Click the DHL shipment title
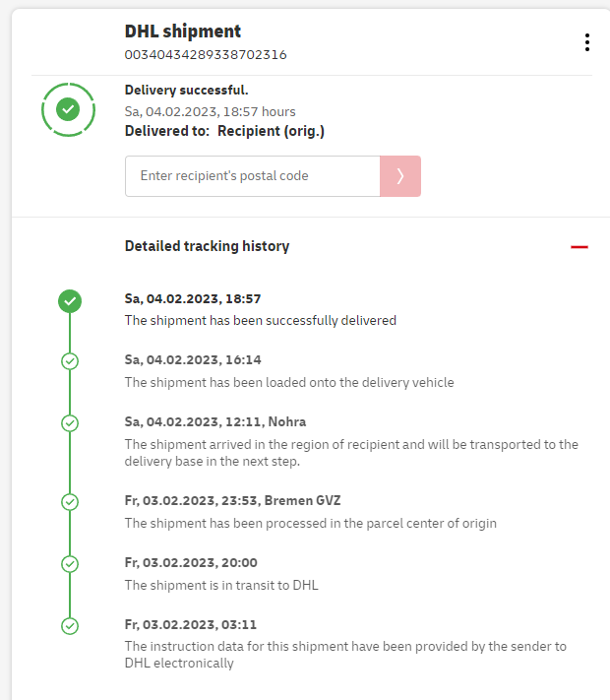Image resolution: width=610 pixels, height=700 pixels. pos(183,32)
